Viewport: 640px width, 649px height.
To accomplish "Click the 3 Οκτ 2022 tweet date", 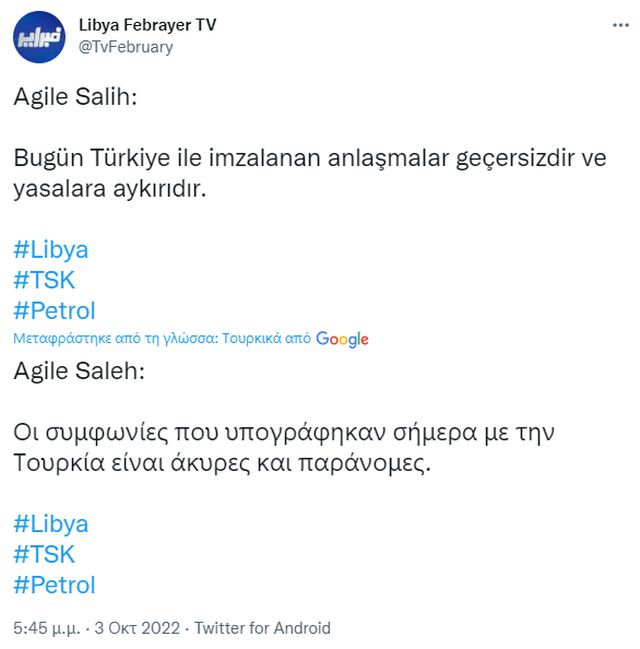I will [x=137, y=628].
